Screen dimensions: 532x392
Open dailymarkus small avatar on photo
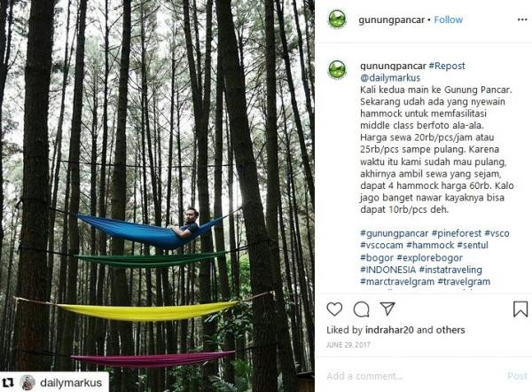coord(27,383)
